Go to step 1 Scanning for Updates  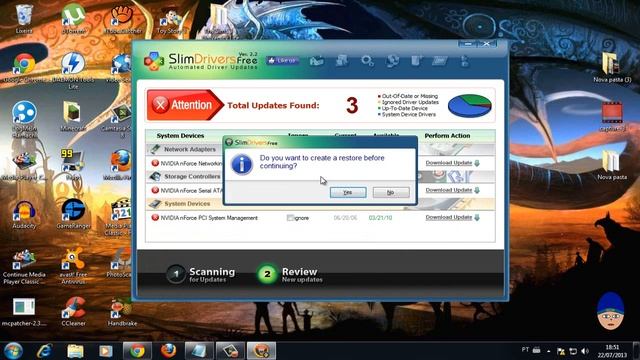tap(201, 274)
